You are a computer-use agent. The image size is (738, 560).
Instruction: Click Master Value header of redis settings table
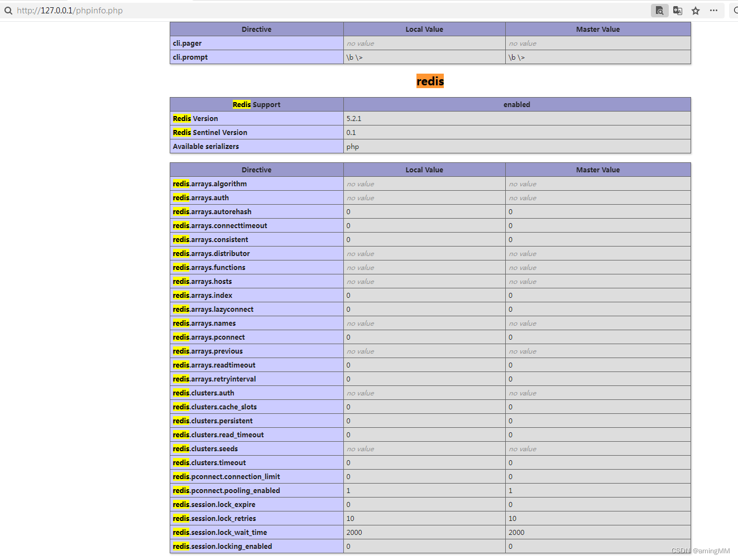click(598, 170)
